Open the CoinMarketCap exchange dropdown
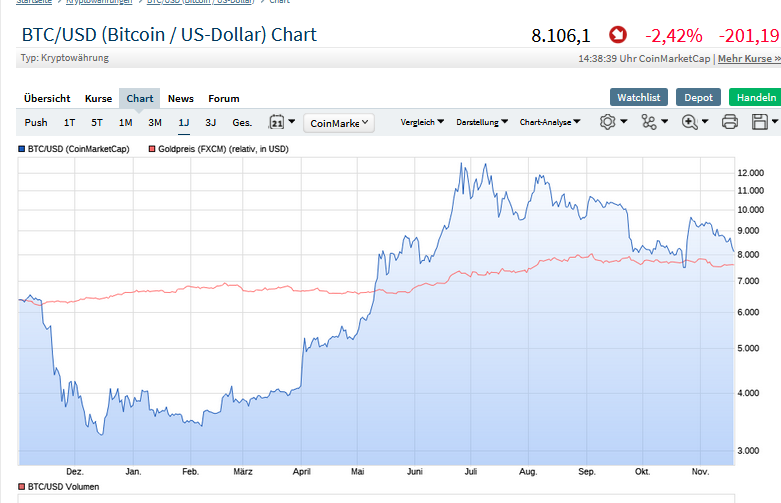 pyautogui.click(x=339, y=123)
